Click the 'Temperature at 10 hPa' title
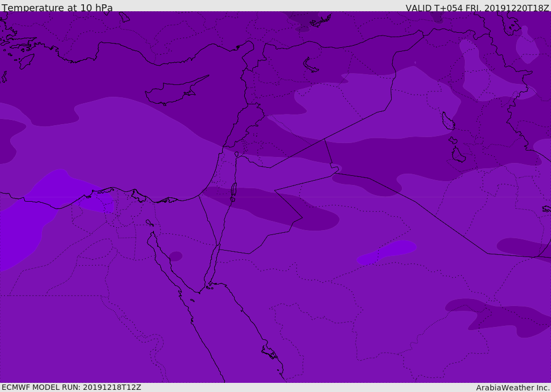 (x=57, y=8)
